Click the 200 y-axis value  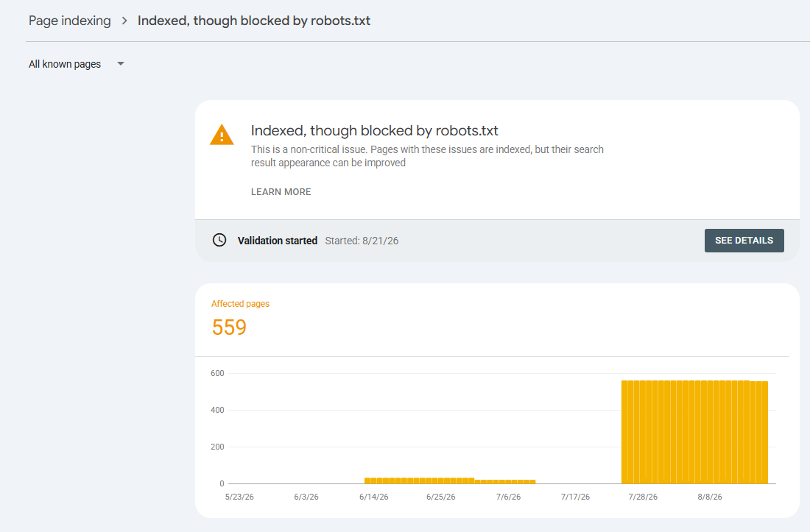coord(217,447)
